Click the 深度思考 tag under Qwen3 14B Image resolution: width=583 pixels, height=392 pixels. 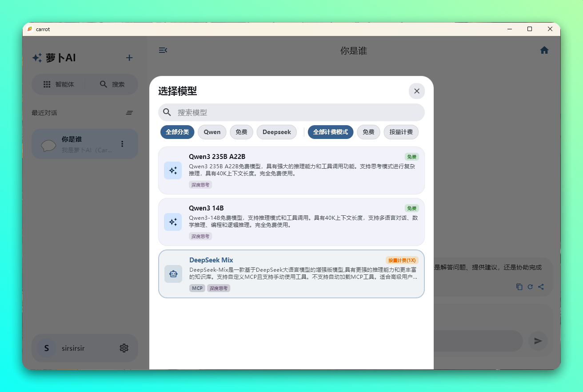click(x=200, y=236)
